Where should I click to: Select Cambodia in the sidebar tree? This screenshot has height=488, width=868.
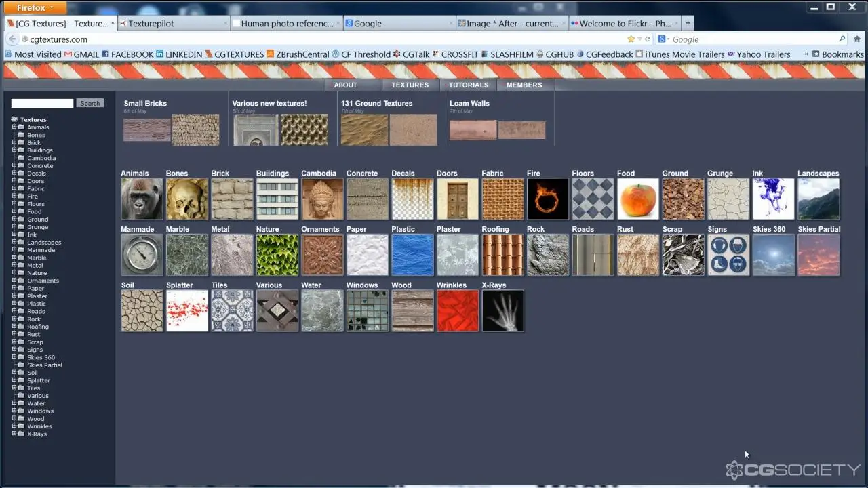click(x=41, y=158)
